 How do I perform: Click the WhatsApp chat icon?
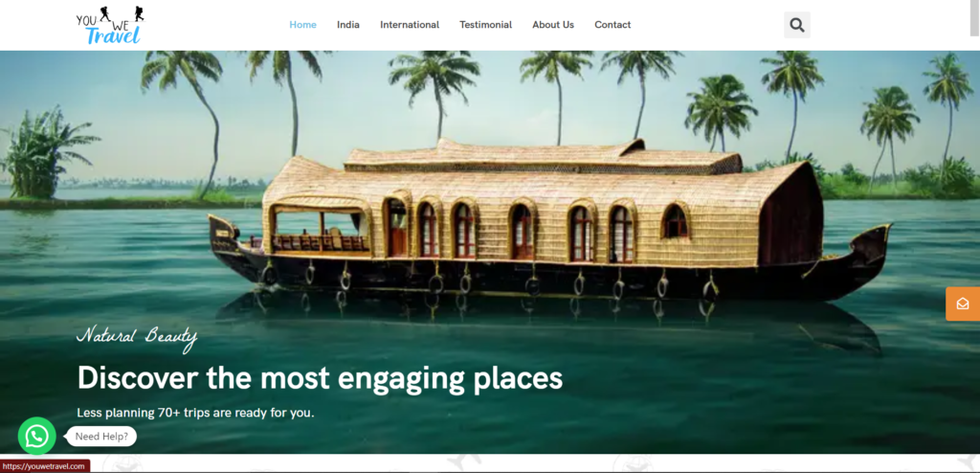pos(37,436)
